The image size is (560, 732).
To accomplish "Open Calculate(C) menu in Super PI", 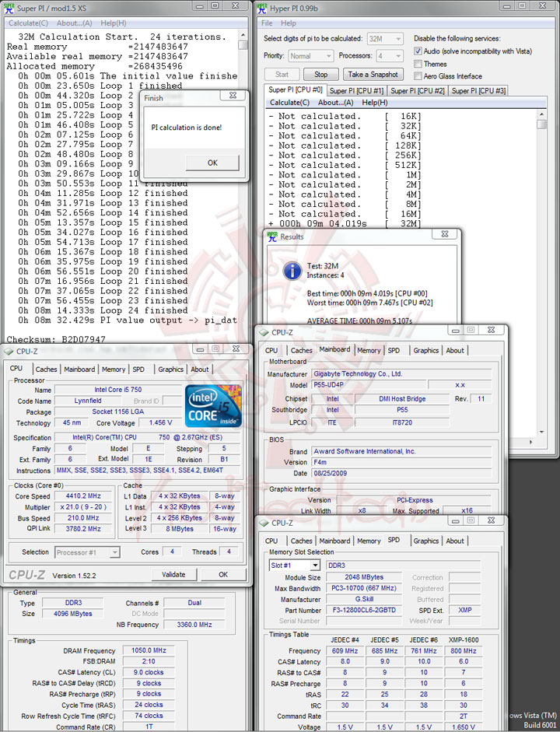I will point(28,23).
